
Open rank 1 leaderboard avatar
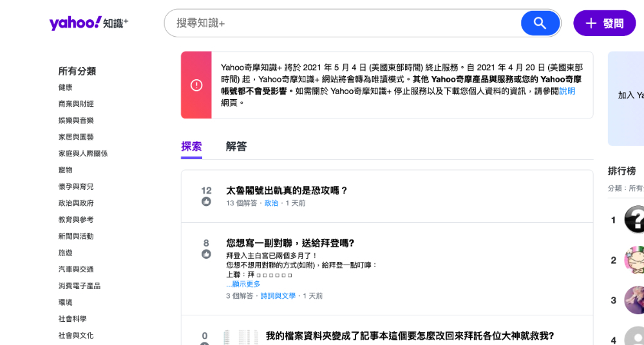click(634, 220)
